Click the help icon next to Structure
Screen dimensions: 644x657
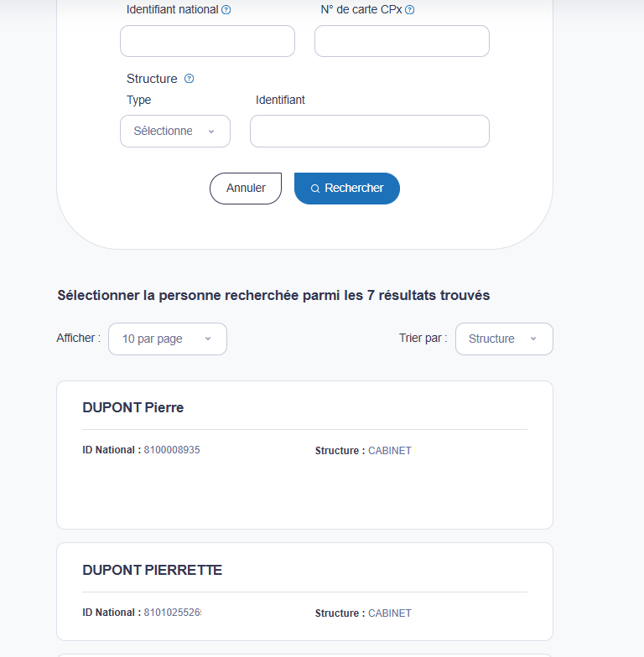pyautogui.click(x=190, y=79)
